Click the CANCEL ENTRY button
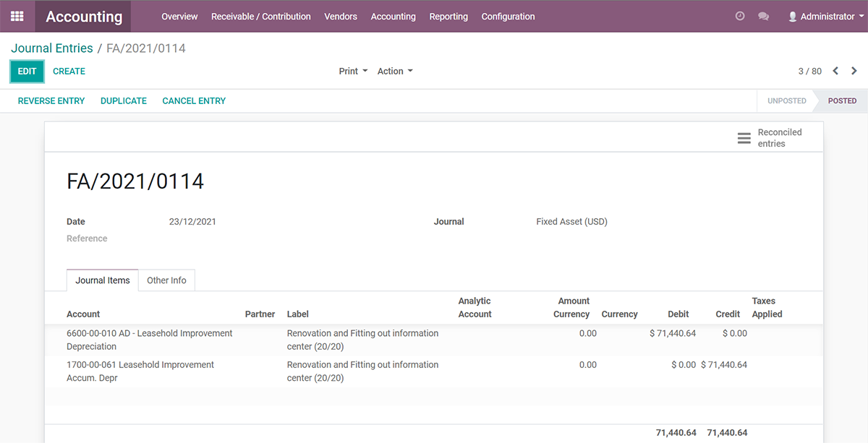Viewport: 868px width, 443px height. (x=194, y=100)
